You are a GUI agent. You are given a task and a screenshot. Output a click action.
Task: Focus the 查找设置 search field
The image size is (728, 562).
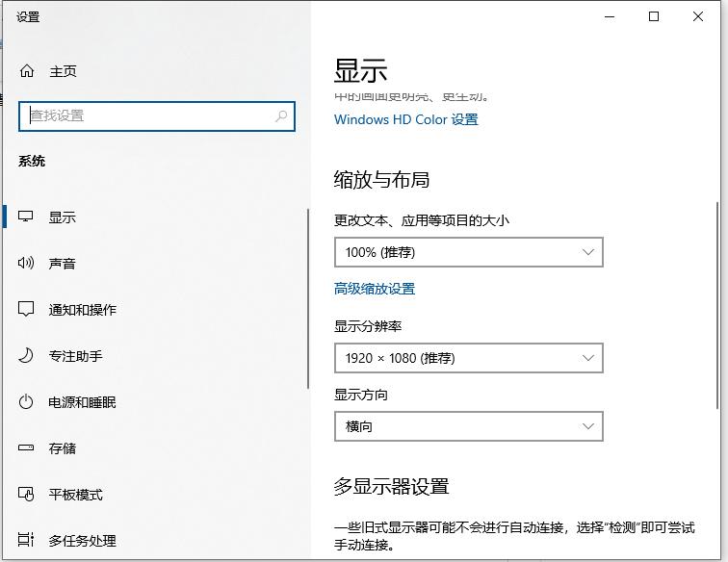pos(157,116)
